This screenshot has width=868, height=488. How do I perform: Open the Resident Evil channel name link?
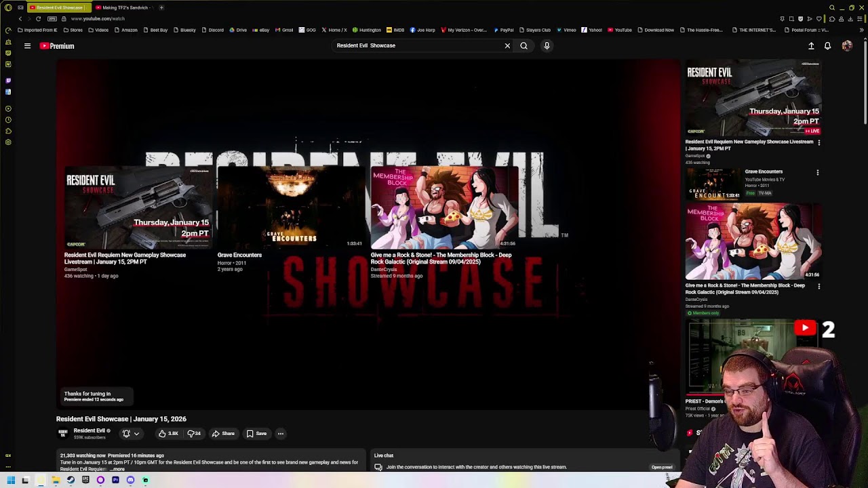(x=90, y=430)
